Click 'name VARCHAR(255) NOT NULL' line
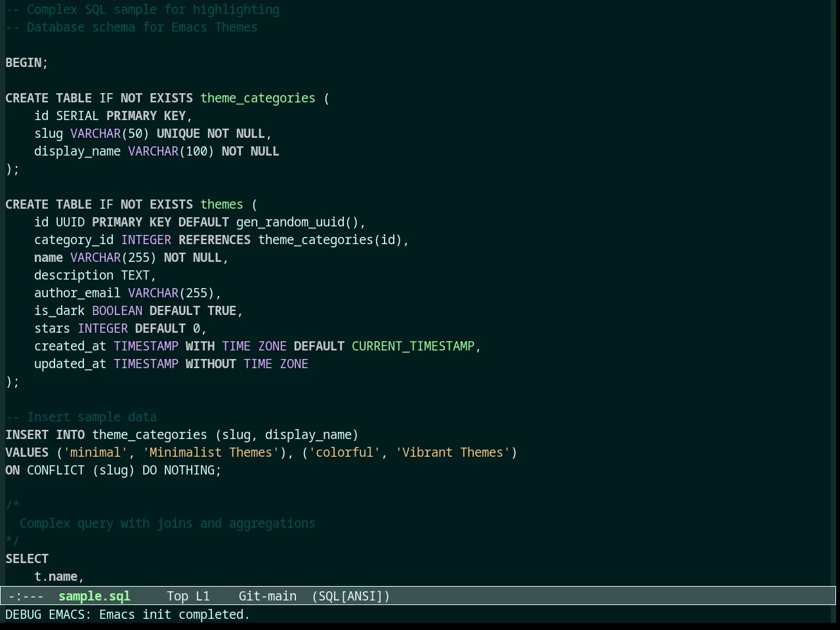 131,258
